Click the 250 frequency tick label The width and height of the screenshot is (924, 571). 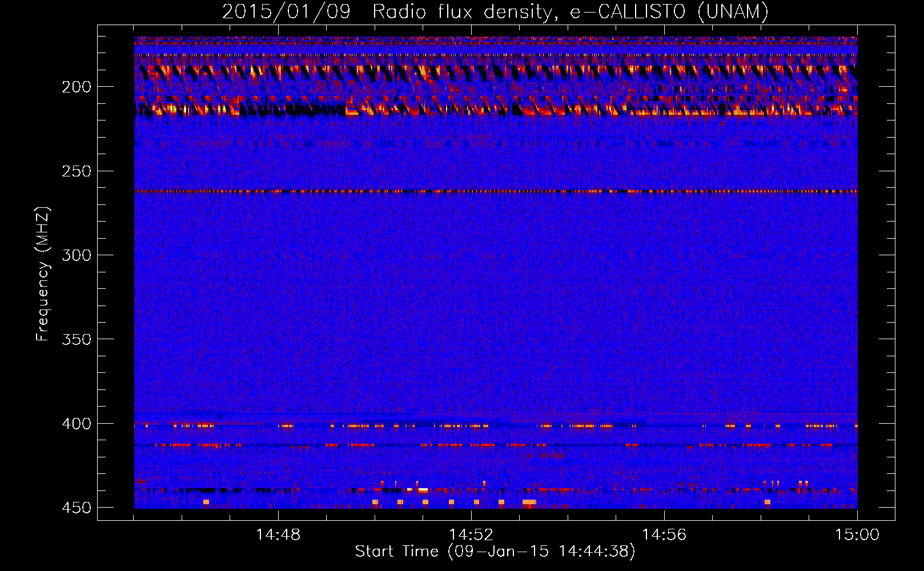coord(76,171)
